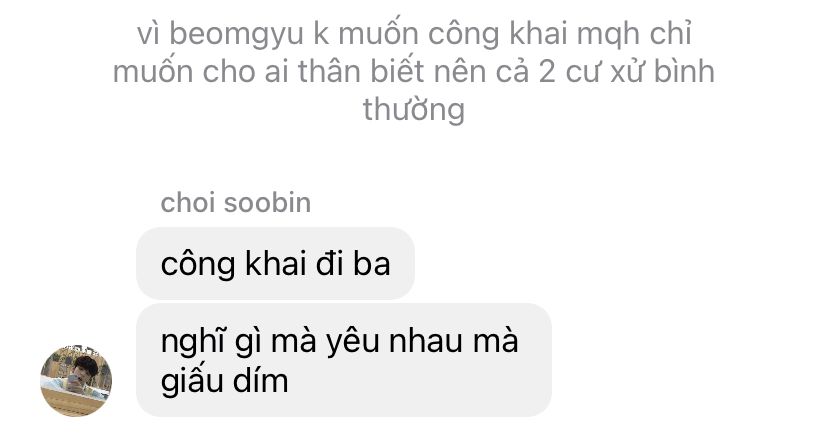Click the gray caption starting "vì beomgyu"

(x=414, y=71)
